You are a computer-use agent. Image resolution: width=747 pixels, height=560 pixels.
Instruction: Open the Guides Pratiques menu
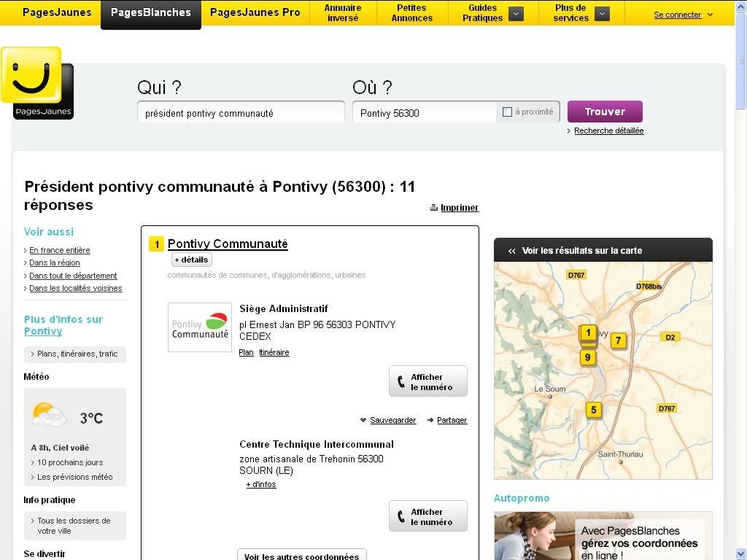(483, 13)
